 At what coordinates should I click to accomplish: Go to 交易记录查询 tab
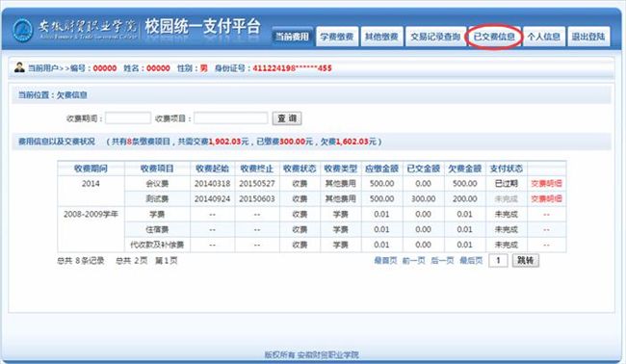pyautogui.click(x=435, y=37)
